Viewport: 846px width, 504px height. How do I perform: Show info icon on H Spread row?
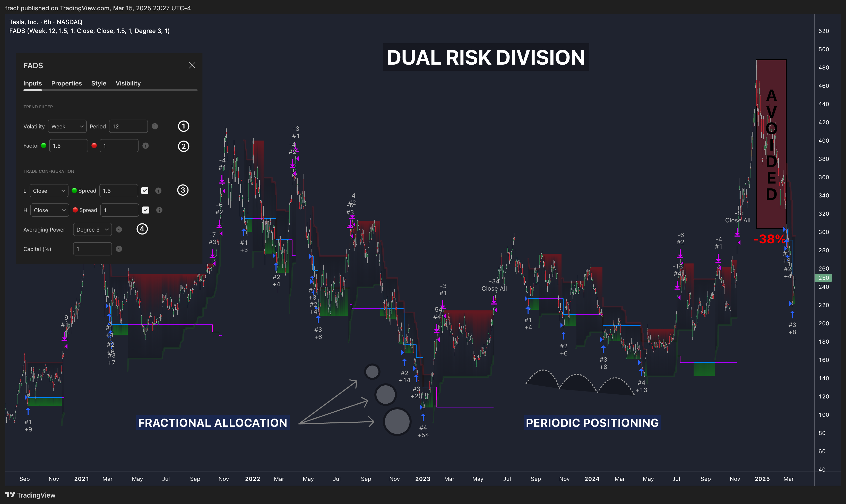[159, 210]
